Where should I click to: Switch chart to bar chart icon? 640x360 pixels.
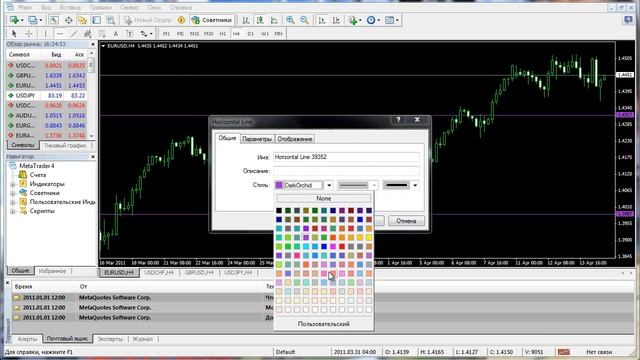[x=246, y=20]
